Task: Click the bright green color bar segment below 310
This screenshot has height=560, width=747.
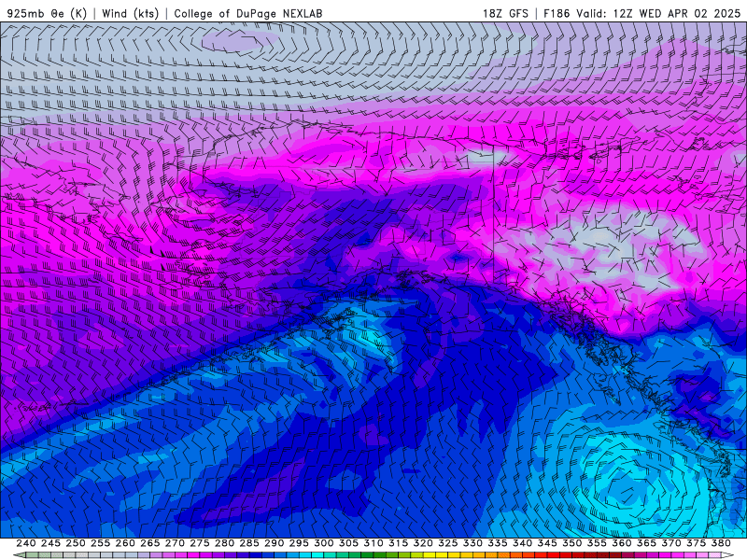Action: pos(378,555)
